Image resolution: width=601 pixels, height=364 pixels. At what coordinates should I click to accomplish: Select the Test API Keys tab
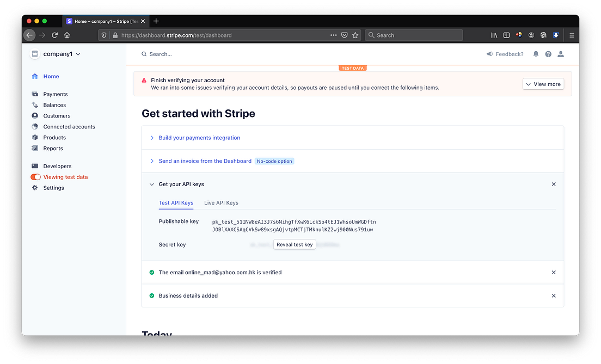coord(176,202)
